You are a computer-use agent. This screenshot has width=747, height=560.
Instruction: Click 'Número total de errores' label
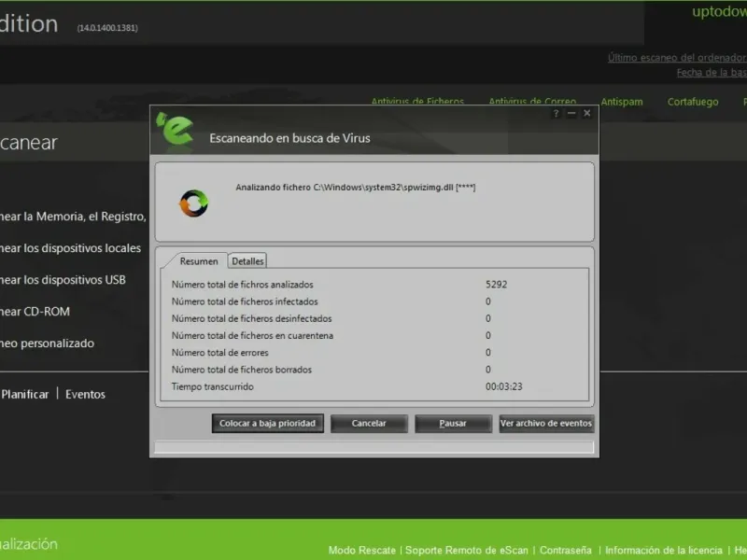point(220,353)
